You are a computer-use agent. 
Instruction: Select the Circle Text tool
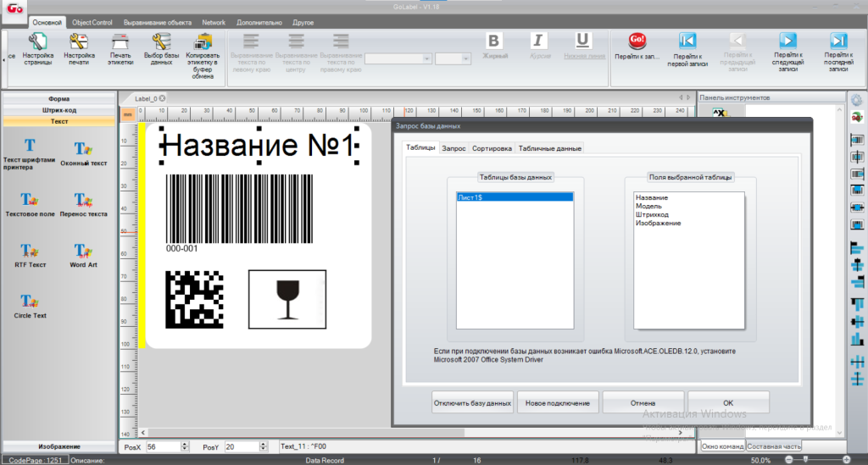30,306
